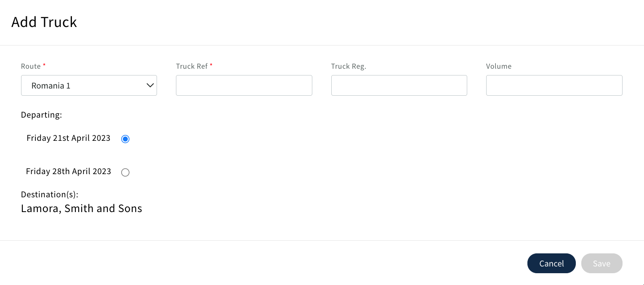Click the chevron on the Route selector
The image size is (644, 285).
[x=150, y=85]
